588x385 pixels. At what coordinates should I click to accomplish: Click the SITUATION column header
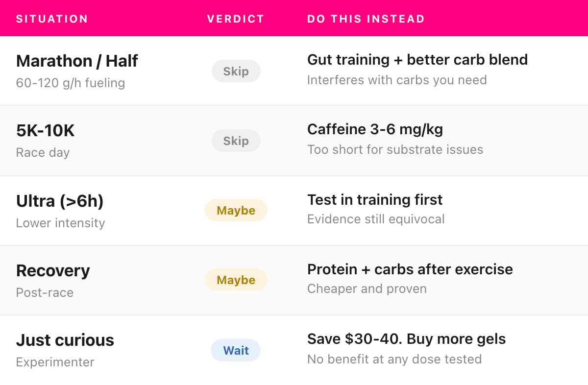pyautogui.click(x=52, y=19)
